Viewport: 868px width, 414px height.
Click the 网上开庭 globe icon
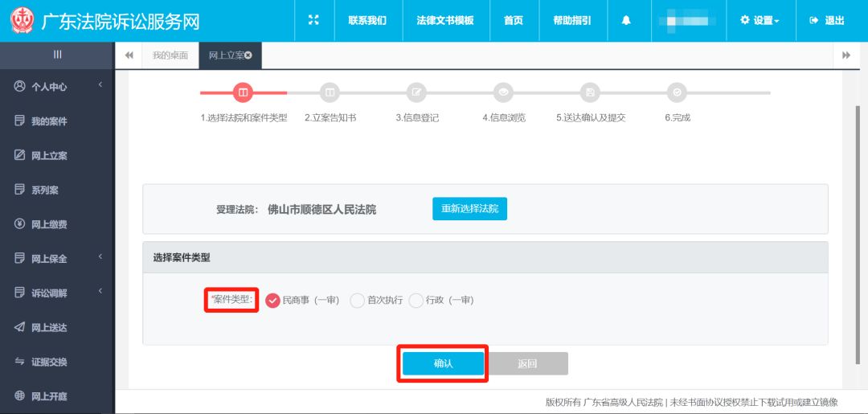[20, 396]
